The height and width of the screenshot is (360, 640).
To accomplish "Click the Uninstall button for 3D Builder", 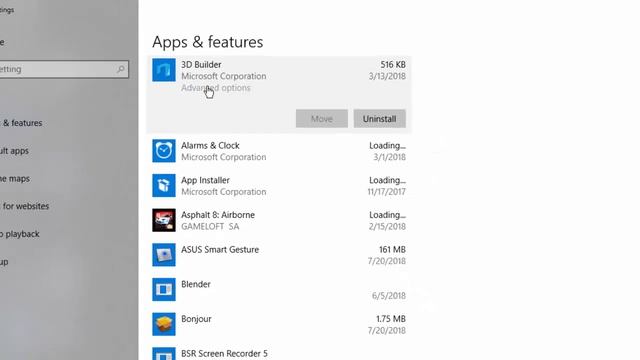I will click(x=380, y=119).
